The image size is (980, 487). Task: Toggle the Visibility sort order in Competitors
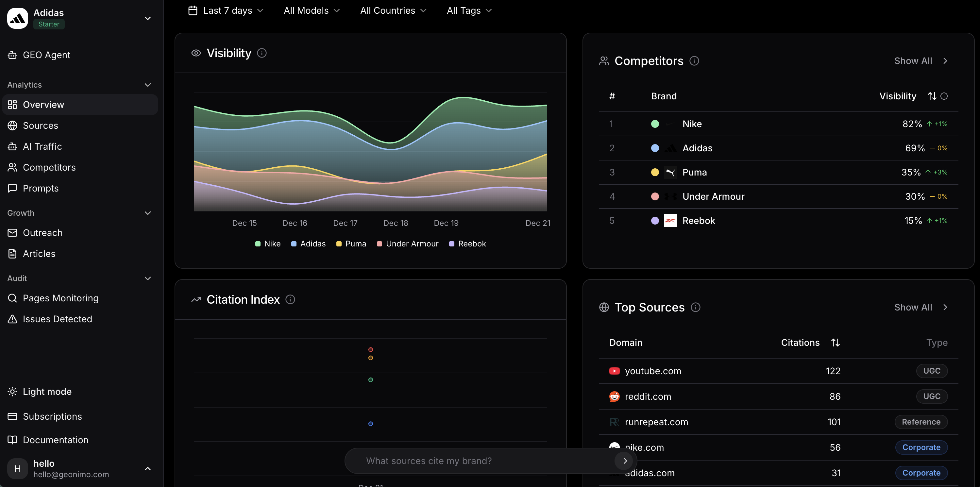pyautogui.click(x=931, y=96)
